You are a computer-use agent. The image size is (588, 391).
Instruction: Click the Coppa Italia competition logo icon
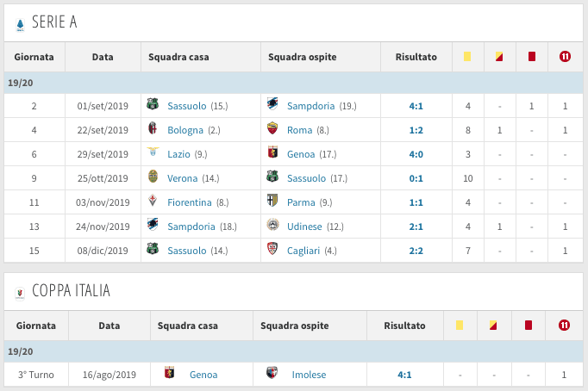(x=19, y=292)
